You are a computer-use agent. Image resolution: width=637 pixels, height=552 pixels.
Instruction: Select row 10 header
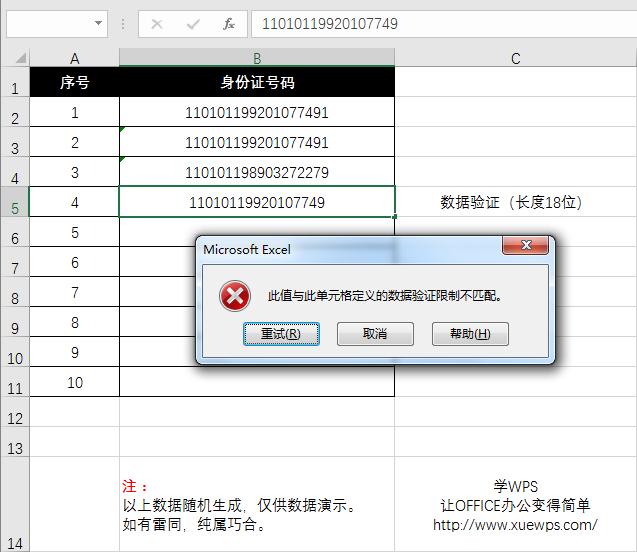coord(15,352)
